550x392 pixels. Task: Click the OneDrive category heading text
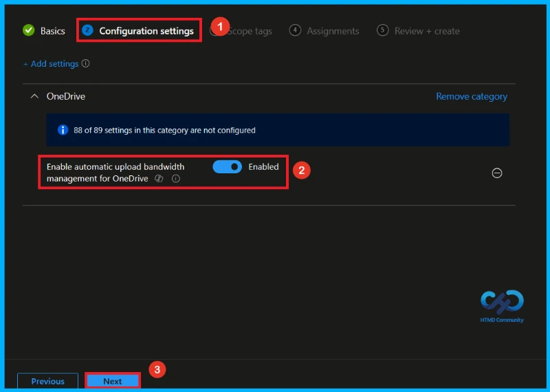coord(66,96)
